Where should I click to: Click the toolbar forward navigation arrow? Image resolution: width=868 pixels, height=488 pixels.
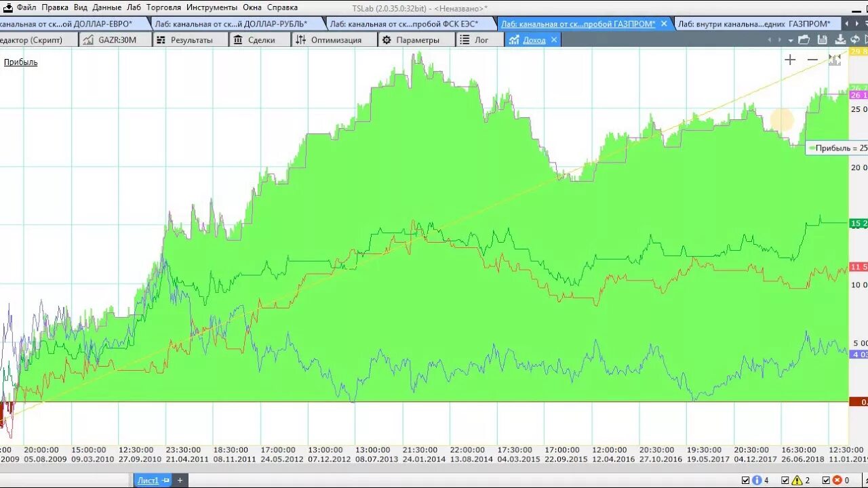pyautogui.click(x=780, y=40)
